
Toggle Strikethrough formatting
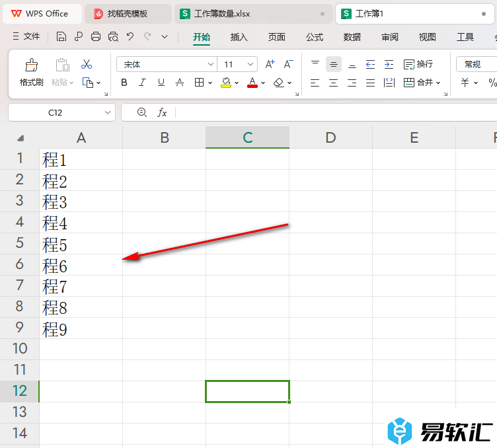(180, 83)
